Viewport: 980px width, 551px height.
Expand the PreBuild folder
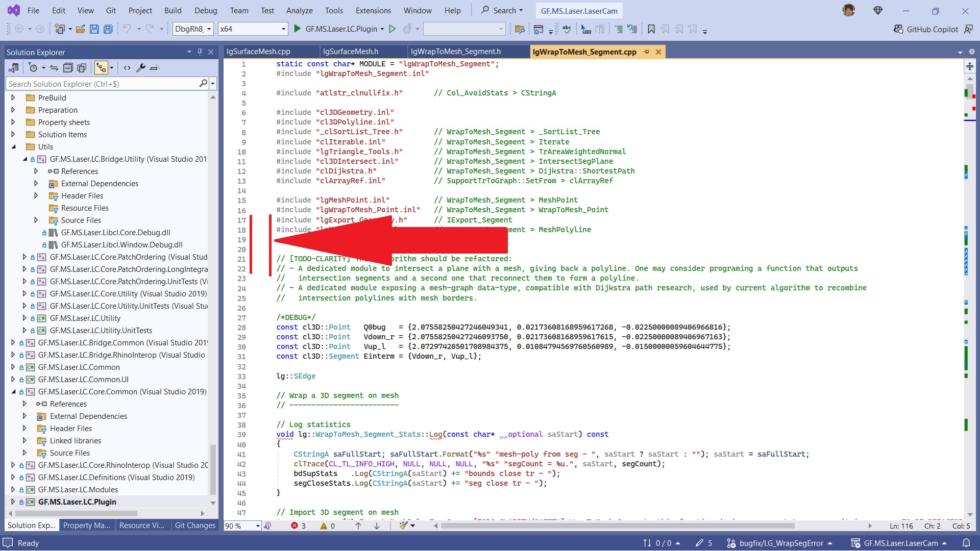(x=13, y=97)
